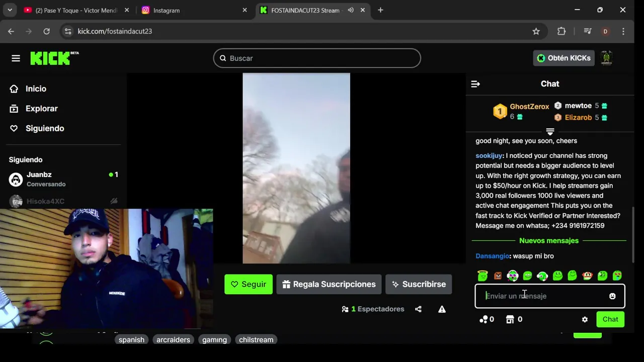Expand pinned leaderboard chevron in chat
Screen dimensions: 644x362
point(550,132)
